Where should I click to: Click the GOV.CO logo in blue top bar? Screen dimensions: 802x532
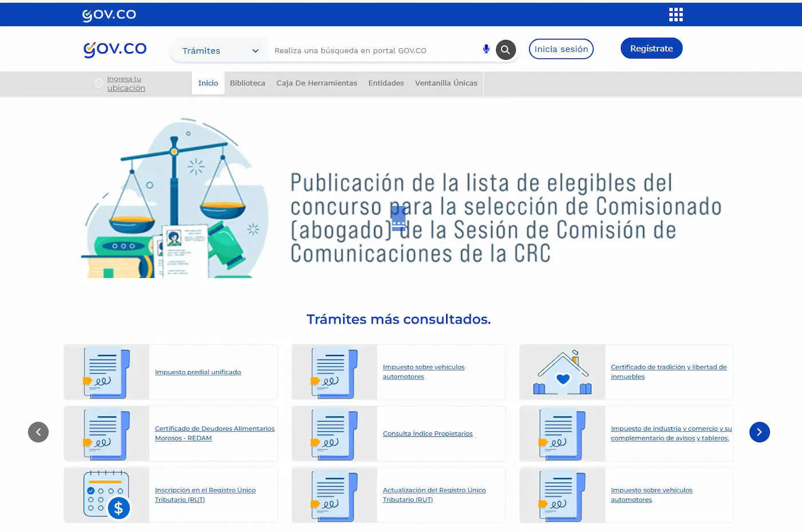click(x=109, y=15)
